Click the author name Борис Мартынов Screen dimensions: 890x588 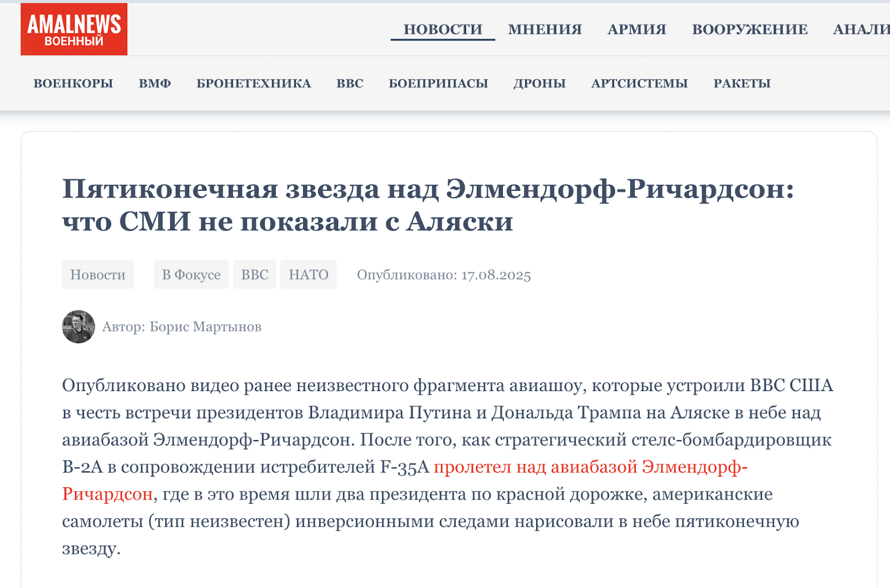(x=205, y=327)
